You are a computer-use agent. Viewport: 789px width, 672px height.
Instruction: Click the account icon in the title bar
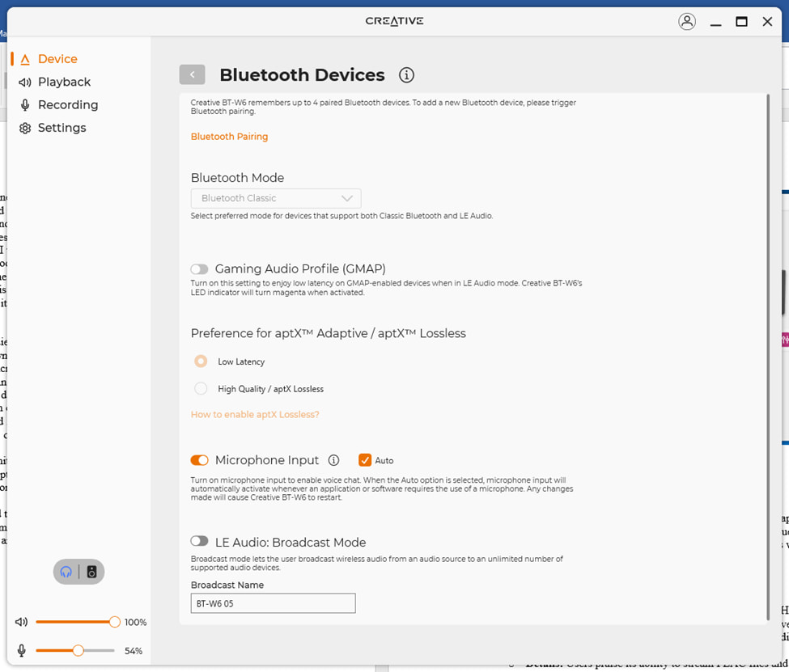(687, 22)
